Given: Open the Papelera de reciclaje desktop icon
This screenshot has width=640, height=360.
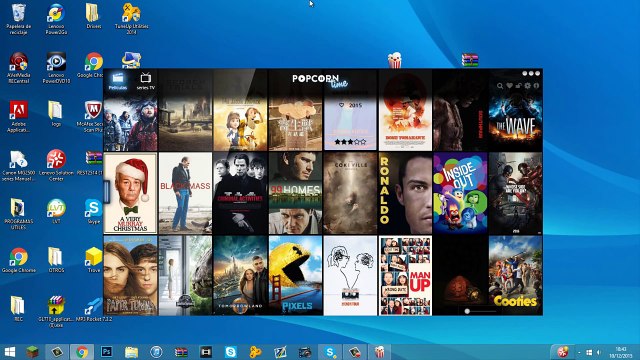Looking at the screenshot, I should click(x=18, y=19).
